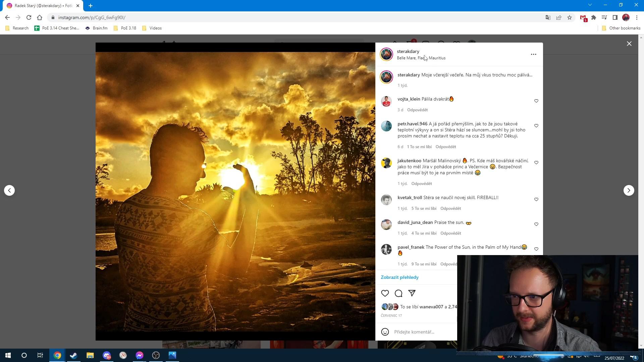644x362 pixels.
Task: Bookmark this page with star icon
Action: point(569,17)
